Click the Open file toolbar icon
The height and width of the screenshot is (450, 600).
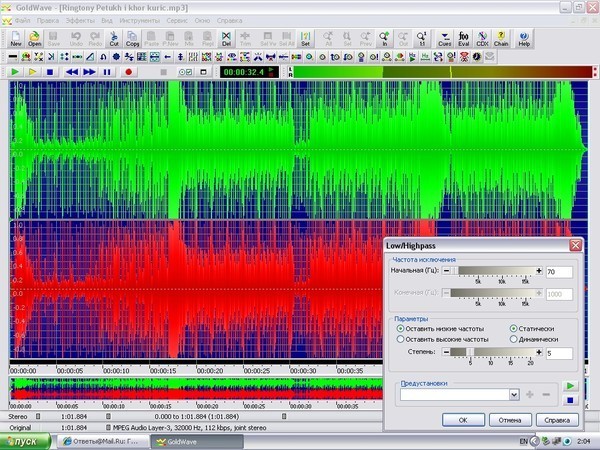pos(34,39)
